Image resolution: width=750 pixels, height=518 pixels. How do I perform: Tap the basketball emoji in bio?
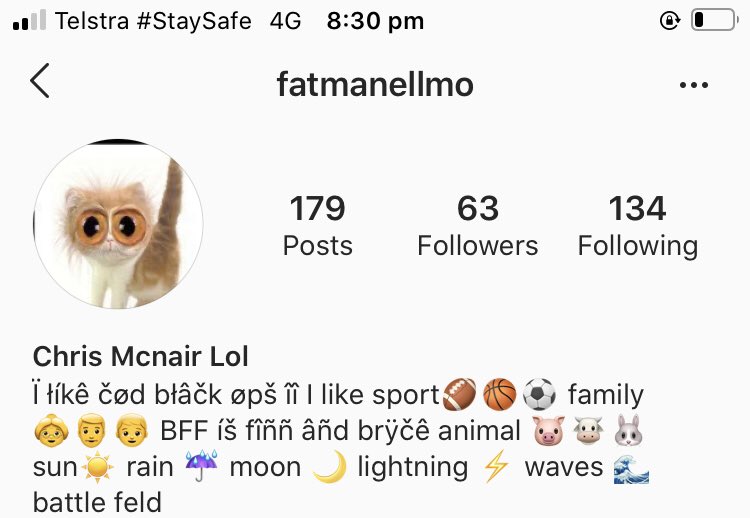[x=499, y=395]
